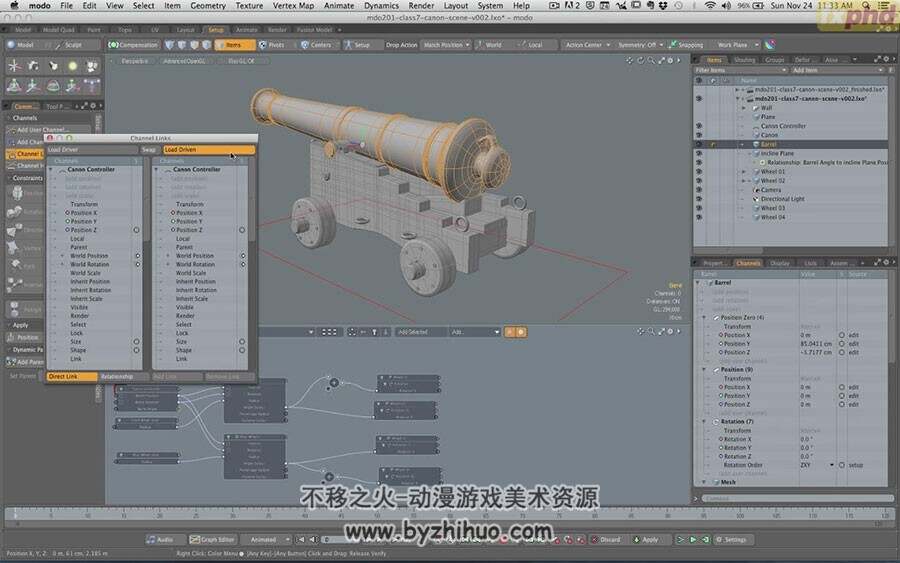Open the Vertex Map menu
This screenshot has width=900, height=563.
(293, 6)
